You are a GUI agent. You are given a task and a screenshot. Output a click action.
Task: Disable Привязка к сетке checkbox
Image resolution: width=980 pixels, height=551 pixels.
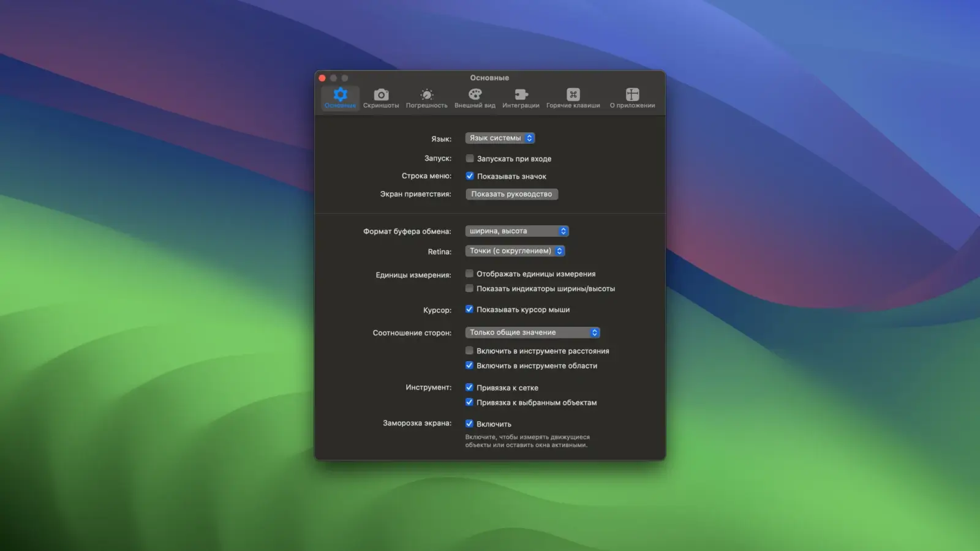(469, 388)
